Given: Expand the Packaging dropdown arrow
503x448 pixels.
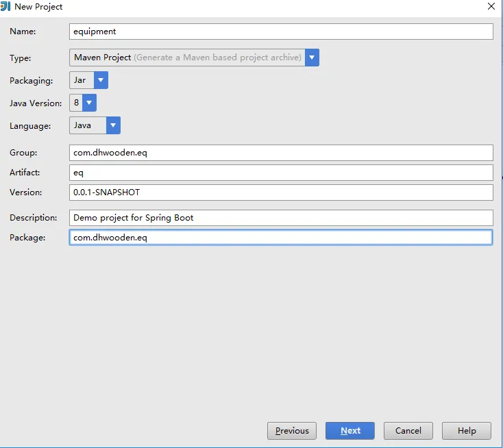Looking at the screenshot, I should click(x=101, y=80).
